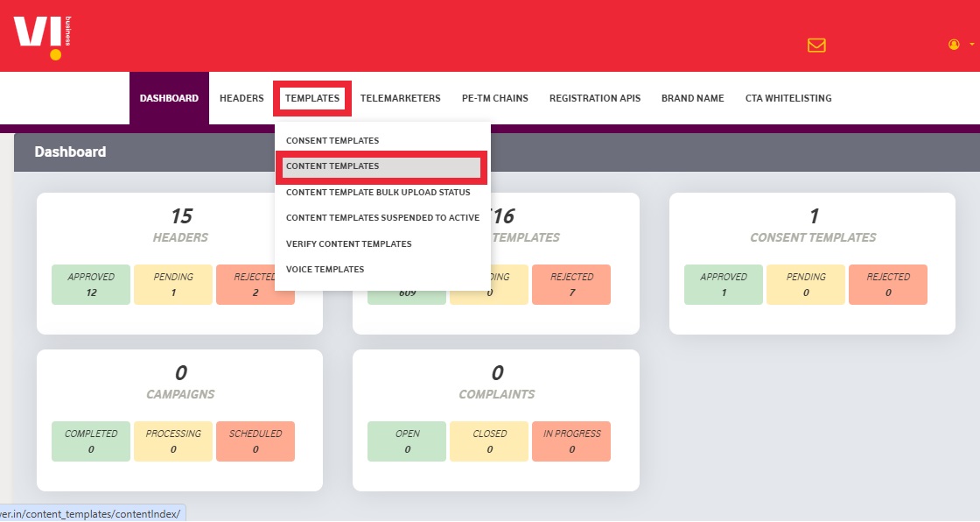This screenshot has width=980, height=522.
Task: Click the COMPLETED Campaigns green swatch
Action: [90, 441]
